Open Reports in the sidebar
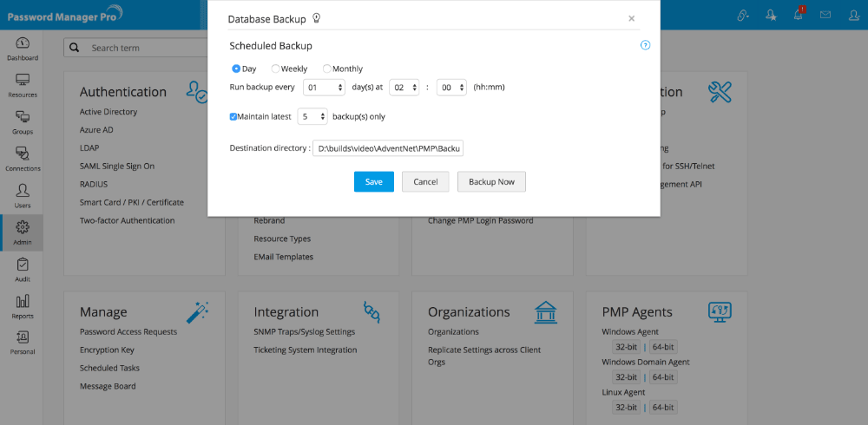The width and height of the screenshot is (868, 425). pyautogui.click(x=23, y=305)
